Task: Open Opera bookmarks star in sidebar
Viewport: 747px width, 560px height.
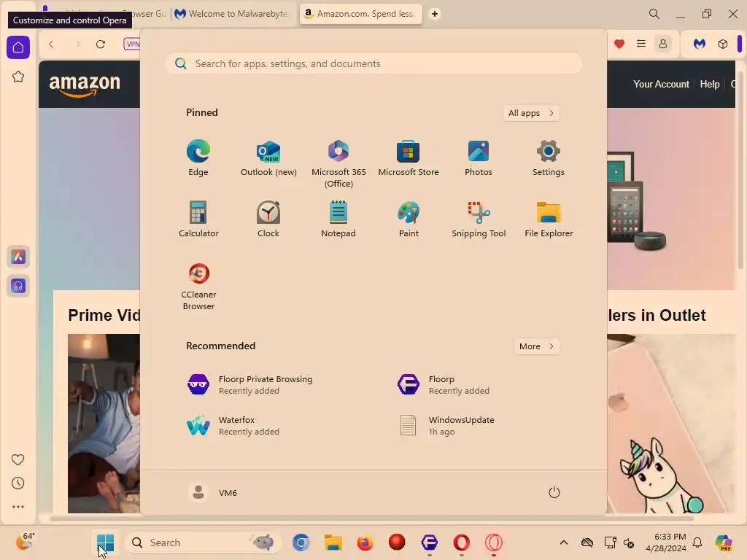Action: 18,77
